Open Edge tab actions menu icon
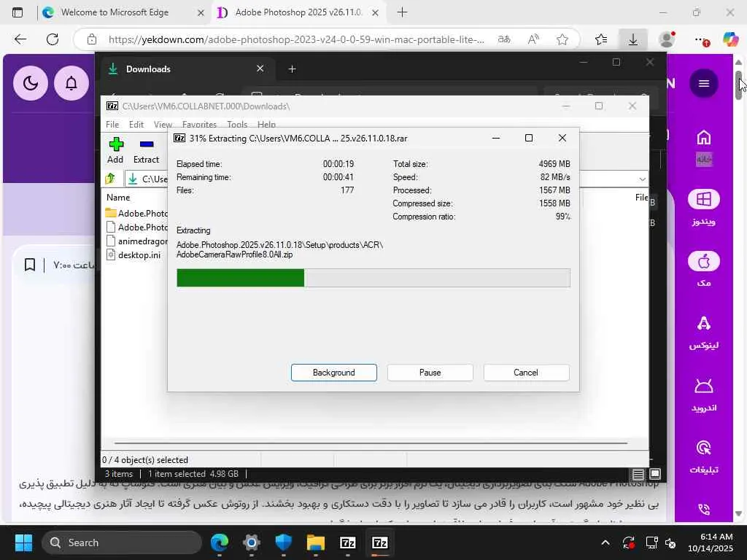Image resolution: width=747 pixels, height=560 pixels. coord(18,12)
